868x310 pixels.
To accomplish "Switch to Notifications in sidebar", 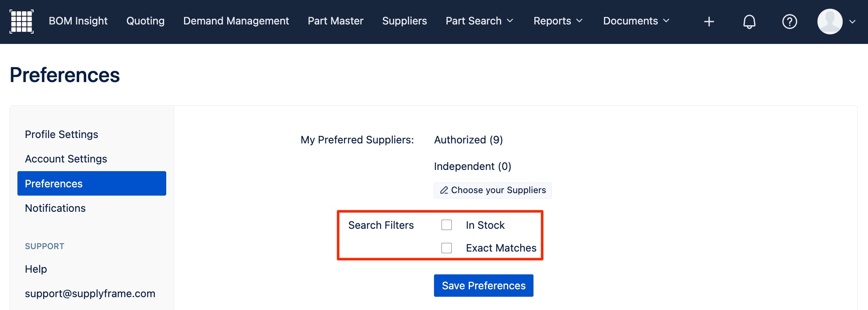I will pyautogui.click(x=55, y=208).
